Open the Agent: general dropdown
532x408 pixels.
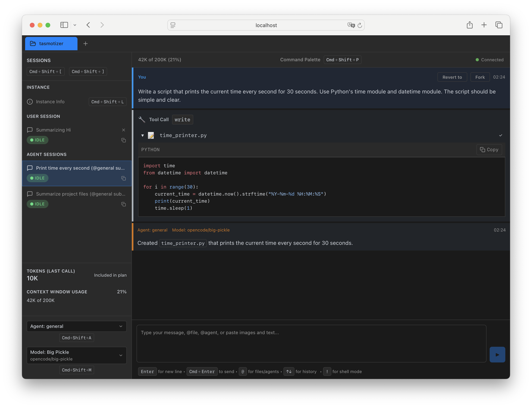click(77, 326)
